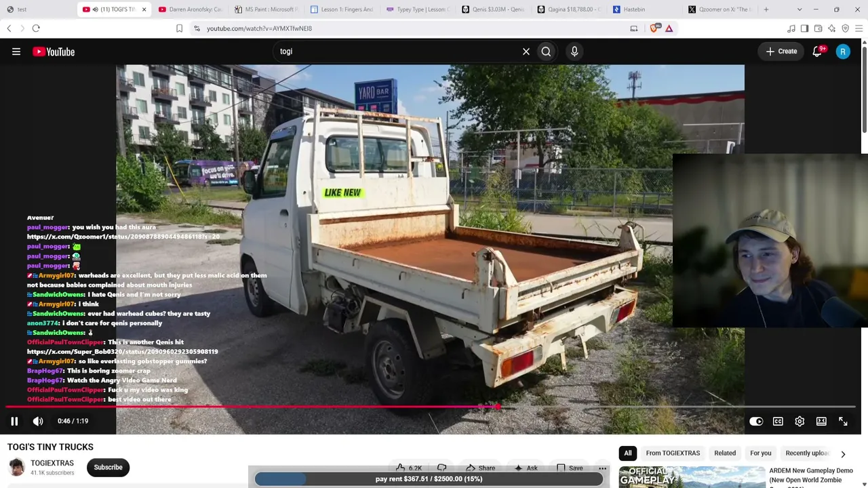Select the From TOGIEXTRAS chip
The height and width of the screenshot is (488, 868).
673,453
